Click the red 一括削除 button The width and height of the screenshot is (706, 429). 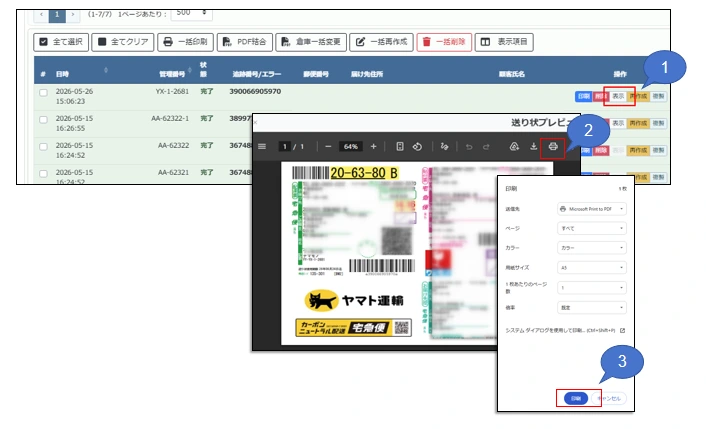(x=444, y=42)
